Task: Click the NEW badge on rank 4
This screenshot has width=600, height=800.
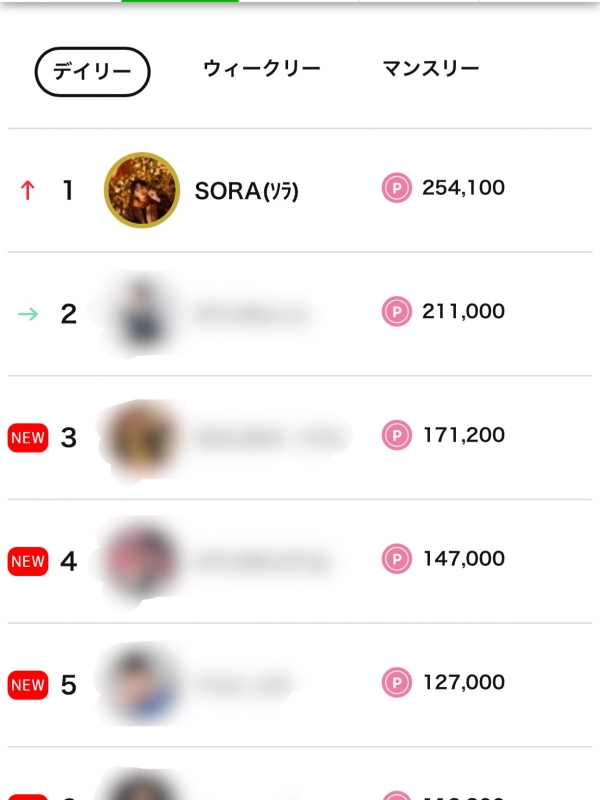Action: point(28,561)
